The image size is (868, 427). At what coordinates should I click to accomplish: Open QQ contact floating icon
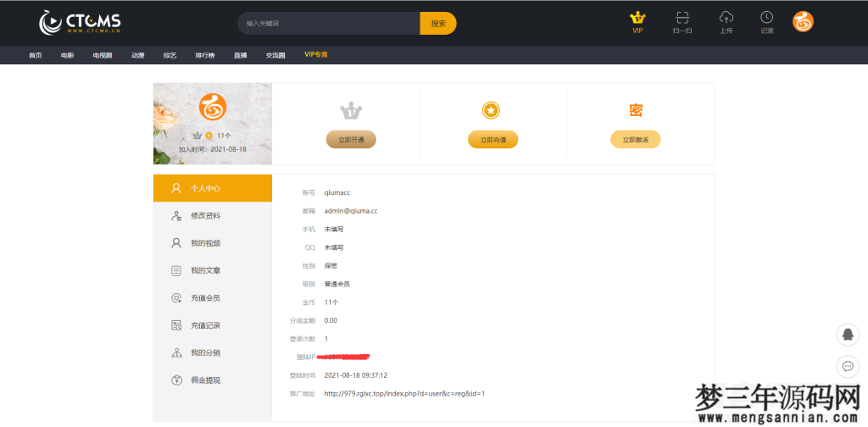point(847,335)
